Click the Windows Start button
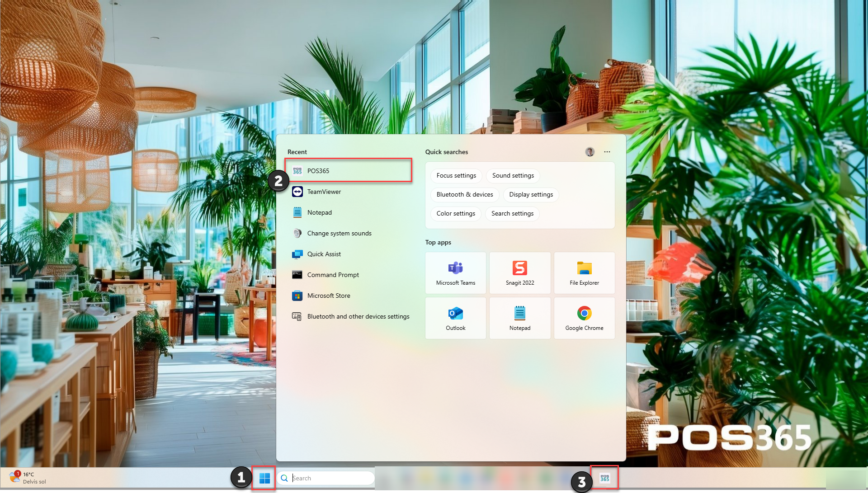Image resolution: width=868 pixels, height=493 pixels. 264,478
